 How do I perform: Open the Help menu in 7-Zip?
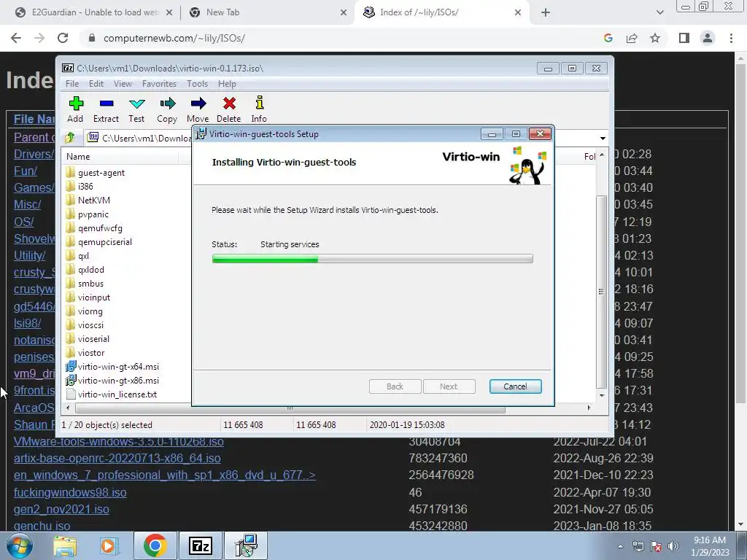pyautogui.click(x=228, y=84)
